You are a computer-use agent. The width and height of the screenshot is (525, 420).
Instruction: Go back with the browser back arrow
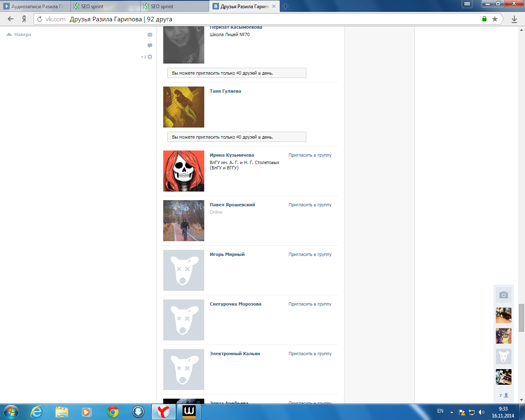pyautogui.click(x=11, y=19)
